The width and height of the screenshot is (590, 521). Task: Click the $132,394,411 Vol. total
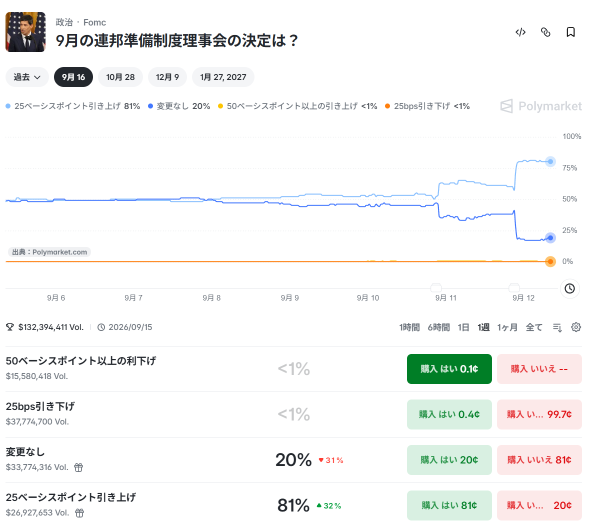click(x=51, y=327)
